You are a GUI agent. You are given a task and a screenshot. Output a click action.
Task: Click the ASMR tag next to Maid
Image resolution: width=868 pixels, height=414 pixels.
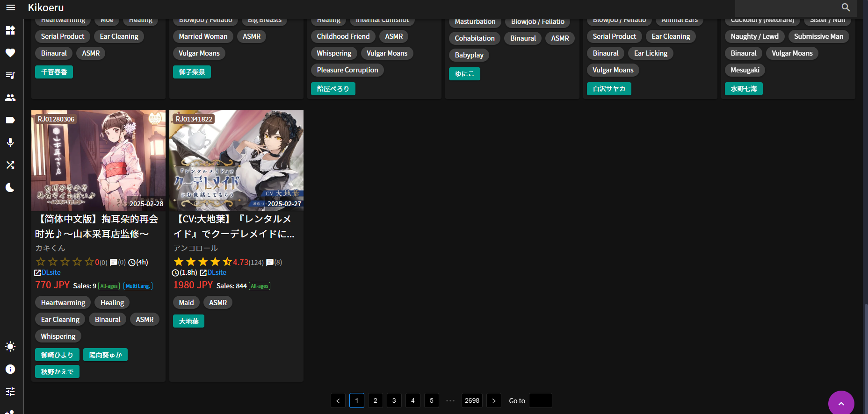218,303
